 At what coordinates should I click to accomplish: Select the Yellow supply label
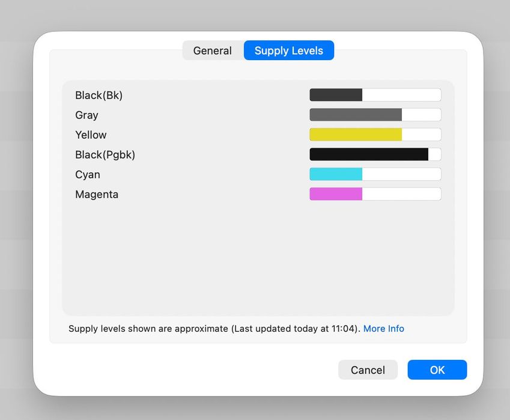[91, 135]
